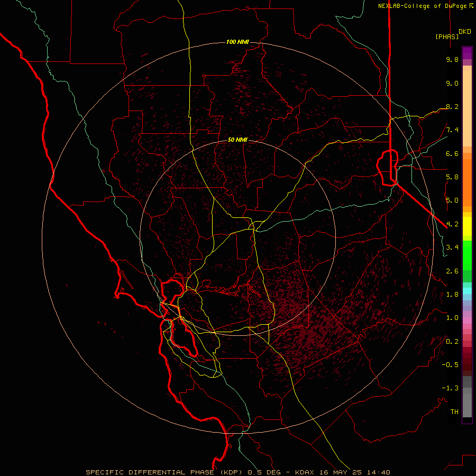Click the 9.0 value on the color scale

pyautogui.click(x=452, y=83)
